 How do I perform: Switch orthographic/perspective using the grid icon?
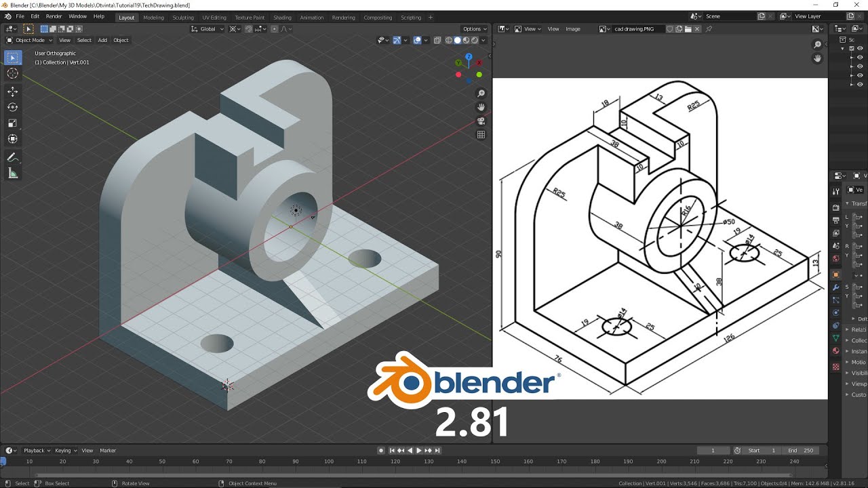pos(481,134)
